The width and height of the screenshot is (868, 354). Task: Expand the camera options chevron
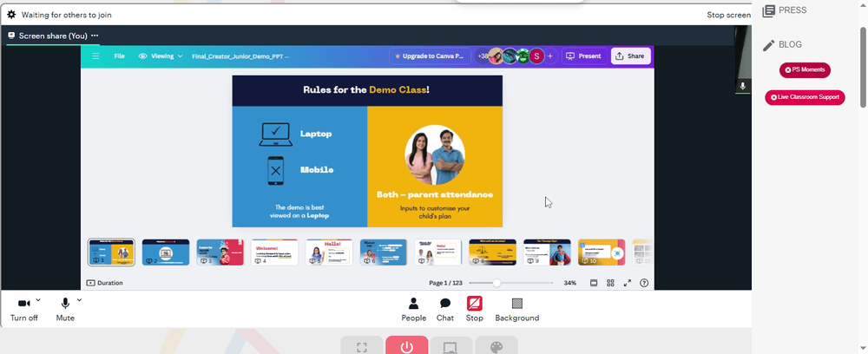click(37, 300)
